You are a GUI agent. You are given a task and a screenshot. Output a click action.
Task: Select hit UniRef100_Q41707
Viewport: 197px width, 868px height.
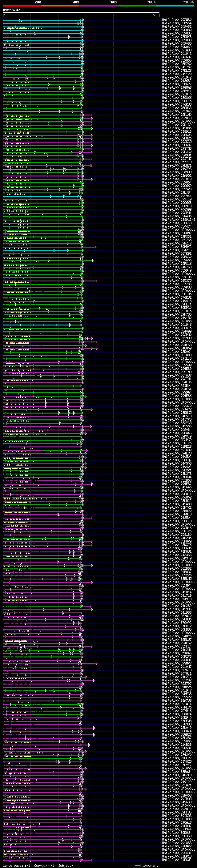click(x=177, y=67)
